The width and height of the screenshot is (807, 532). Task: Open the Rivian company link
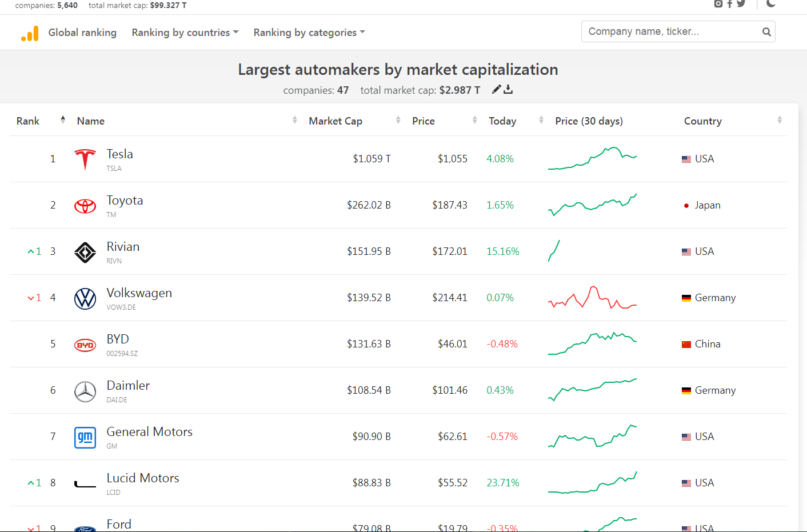click(x=123, y=247)
